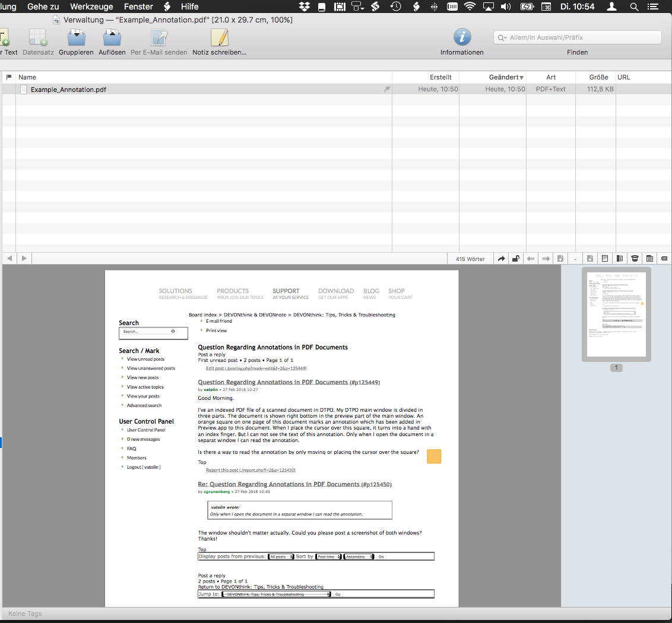
Task: Open the Gehe zu menu
Action: [43, 7]
